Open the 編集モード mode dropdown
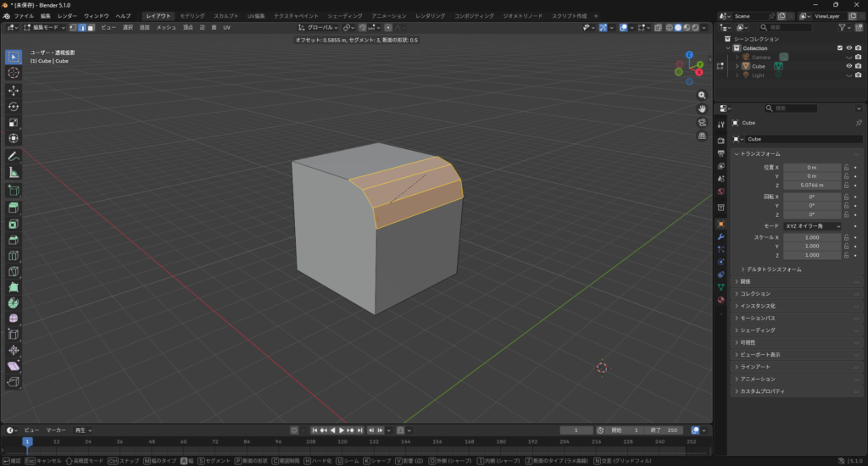 coord(46,27)
